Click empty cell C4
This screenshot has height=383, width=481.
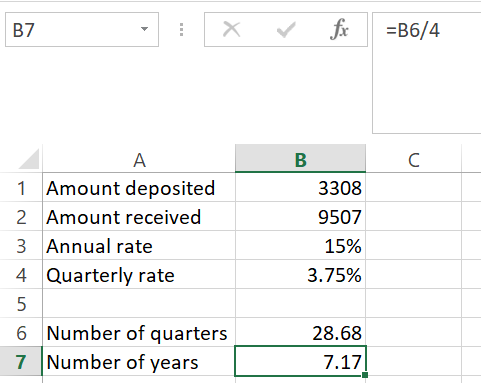coord(414,274)
